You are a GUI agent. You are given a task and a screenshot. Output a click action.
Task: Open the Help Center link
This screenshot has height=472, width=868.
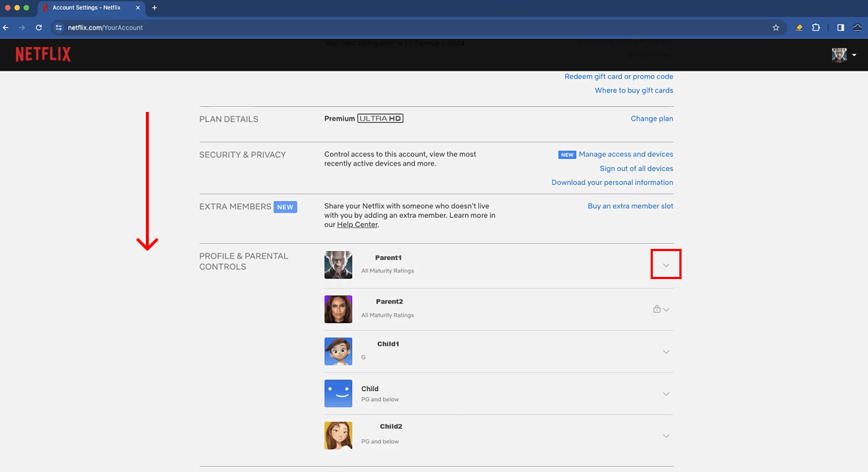357,224
